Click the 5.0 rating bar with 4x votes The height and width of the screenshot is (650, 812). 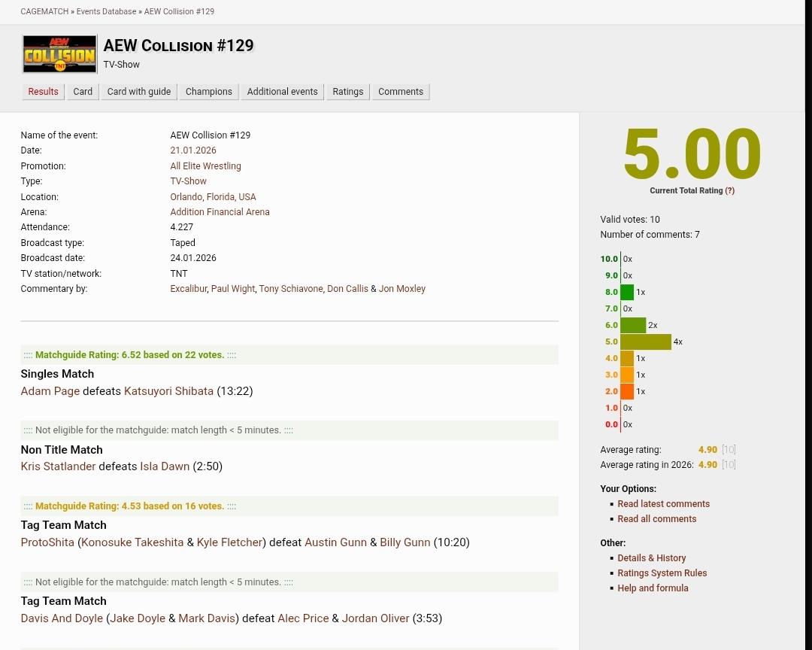coord(646,342)
